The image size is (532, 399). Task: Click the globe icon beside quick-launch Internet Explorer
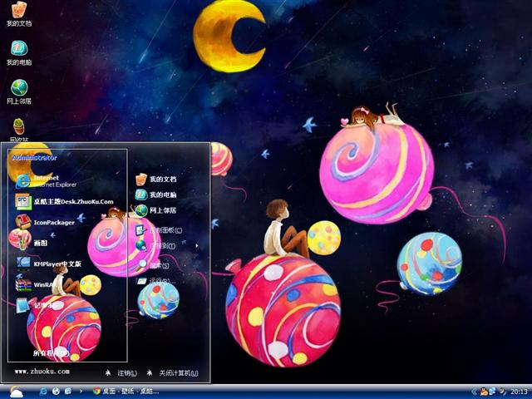(56, 392)
